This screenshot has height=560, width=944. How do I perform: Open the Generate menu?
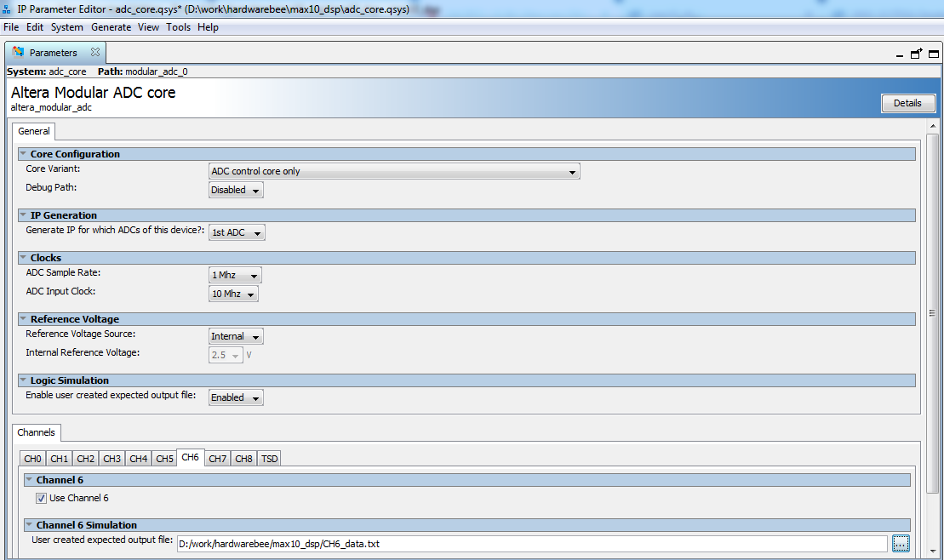[111, 27]
